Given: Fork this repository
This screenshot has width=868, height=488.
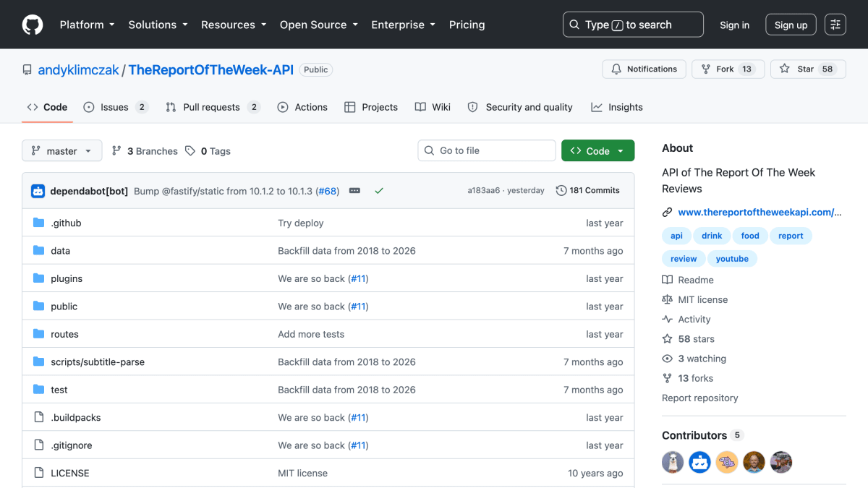Looking at the screenshot, I should [727, 69].
